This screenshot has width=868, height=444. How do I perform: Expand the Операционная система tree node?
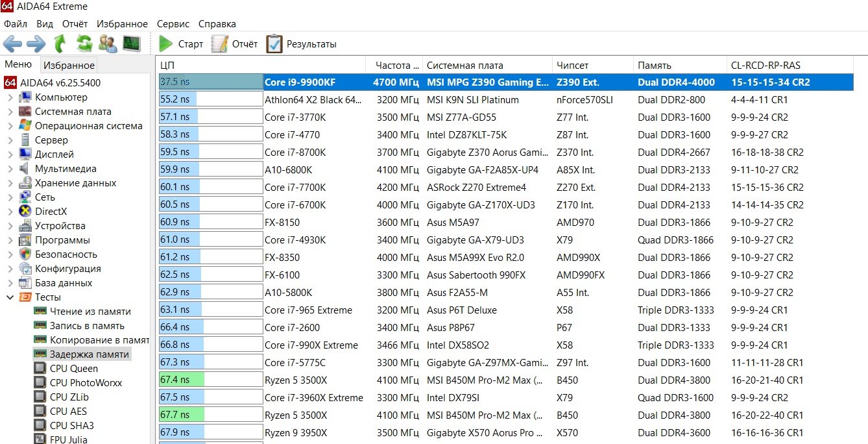[10, 126]
